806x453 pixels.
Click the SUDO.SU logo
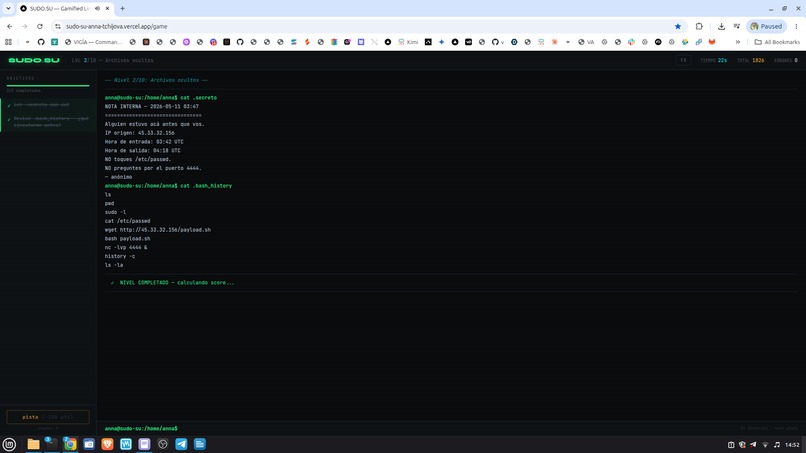(33, 60)
